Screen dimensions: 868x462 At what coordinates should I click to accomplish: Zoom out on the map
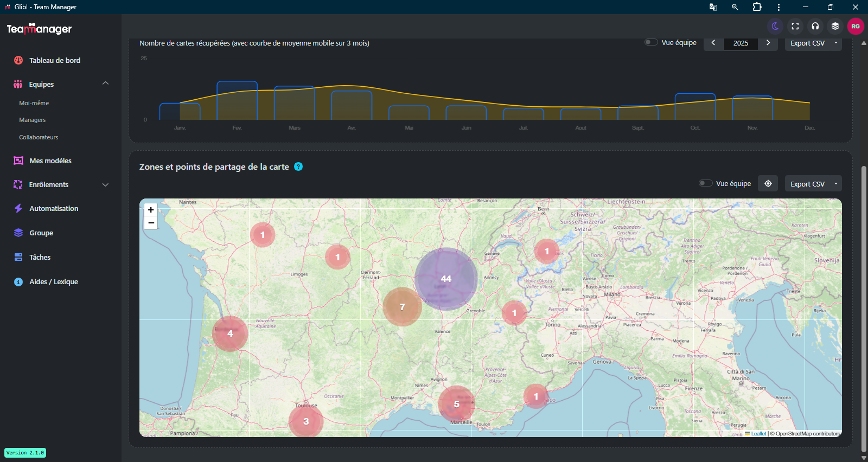[151, 223]
